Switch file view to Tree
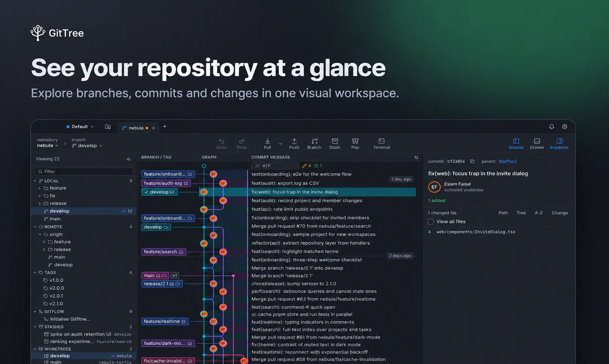Screen dimensions: 609x364 pos(521,213)
